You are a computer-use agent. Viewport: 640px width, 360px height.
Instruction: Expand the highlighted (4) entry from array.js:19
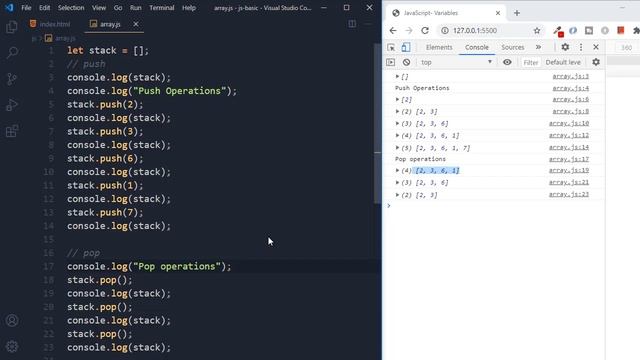point(397,171)
